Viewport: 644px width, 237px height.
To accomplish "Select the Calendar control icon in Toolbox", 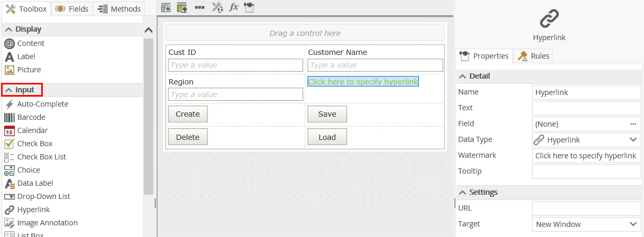I will point(9,130).
